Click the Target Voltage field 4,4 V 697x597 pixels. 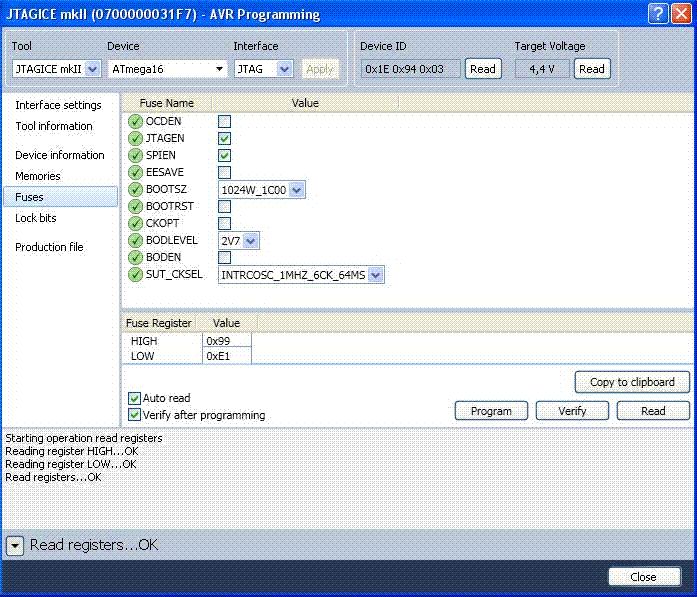(542, 69)
